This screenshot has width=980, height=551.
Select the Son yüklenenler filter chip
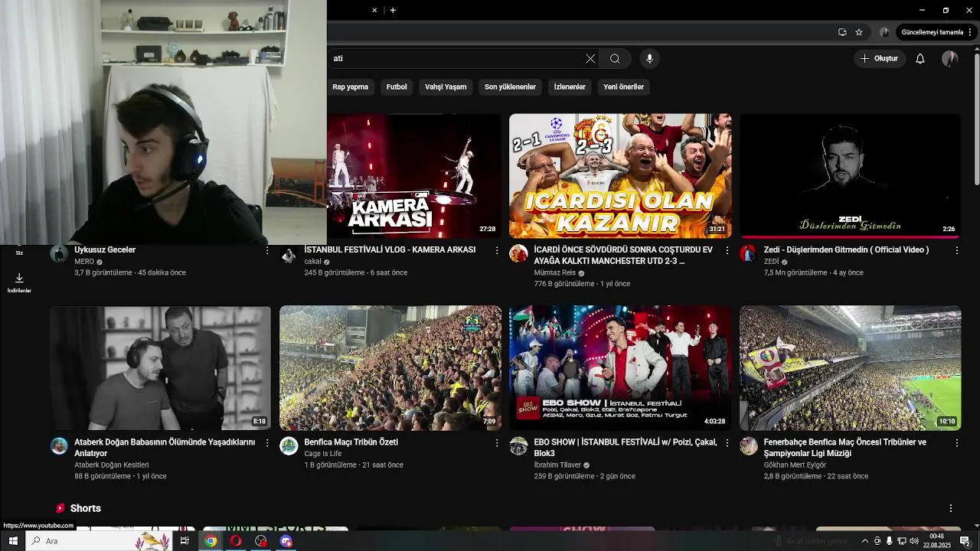point(510,86)
